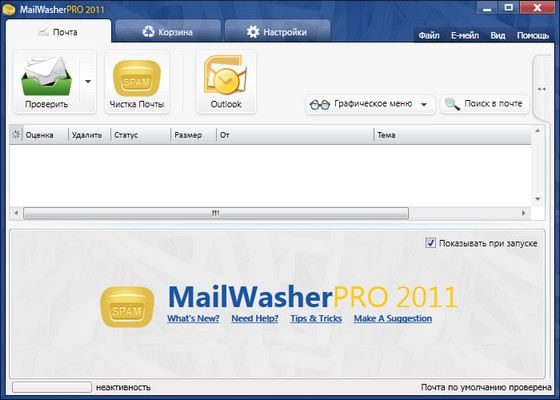This screenshot has width=560, height=400.
Task: Sort by the Тема column header
Action: click(452, 135)
